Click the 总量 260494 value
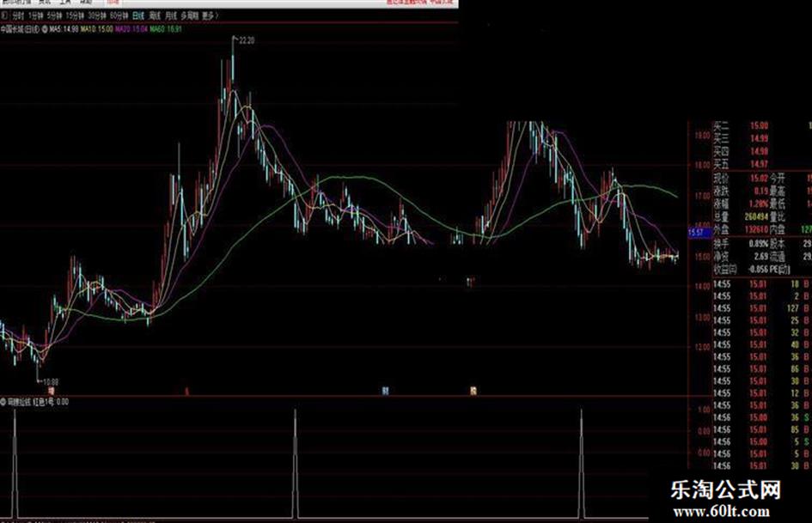The height and width of the screenshot is (523, 812). click(756, 217)
